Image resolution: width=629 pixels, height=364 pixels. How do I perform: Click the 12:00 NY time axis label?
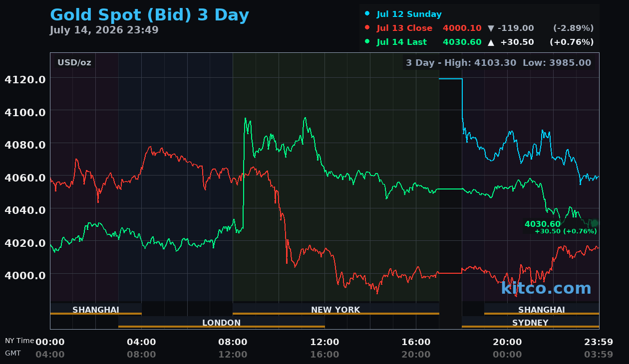point(324,342)
